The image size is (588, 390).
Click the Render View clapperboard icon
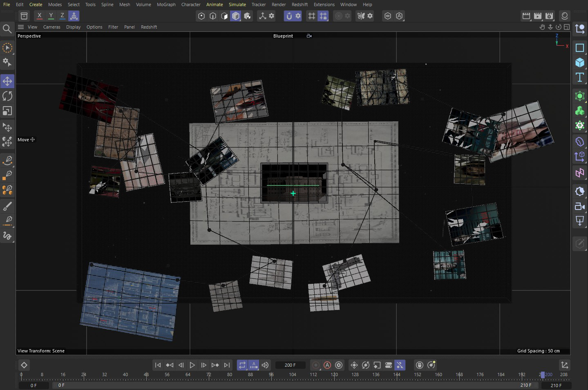point(526,16)
